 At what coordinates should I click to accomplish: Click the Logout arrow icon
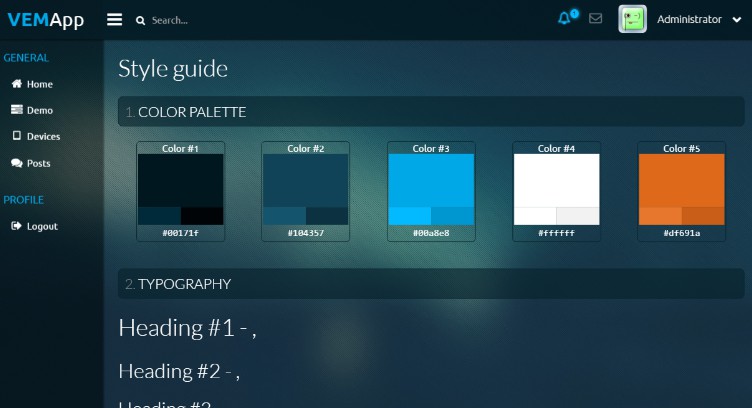17,226
